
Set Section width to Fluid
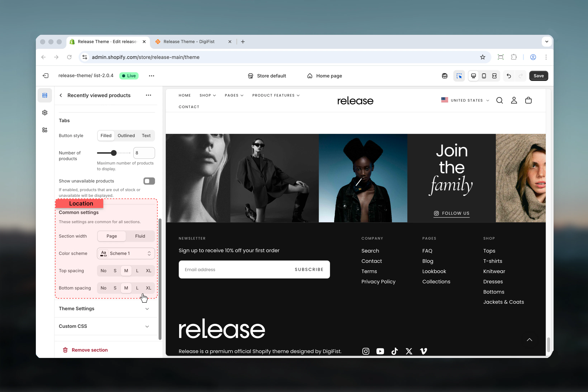140,236
